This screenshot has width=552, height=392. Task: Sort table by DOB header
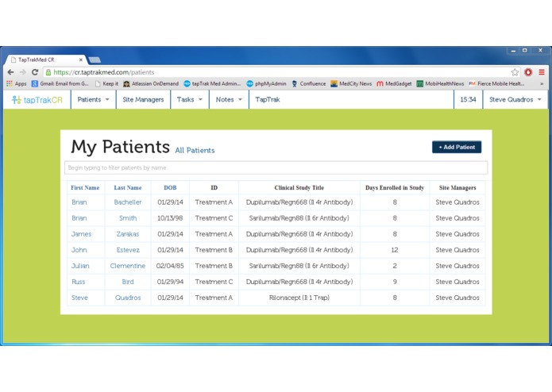click(170, 188)
